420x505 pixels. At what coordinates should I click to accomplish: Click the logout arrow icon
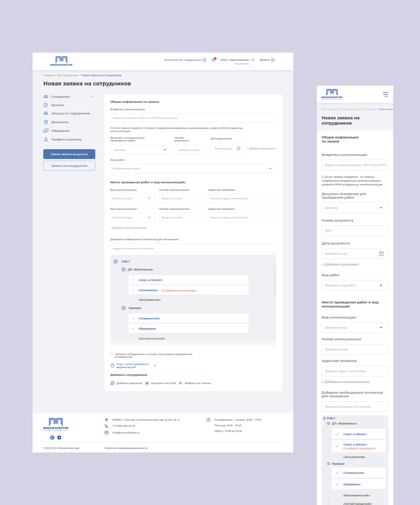(273, 60)
